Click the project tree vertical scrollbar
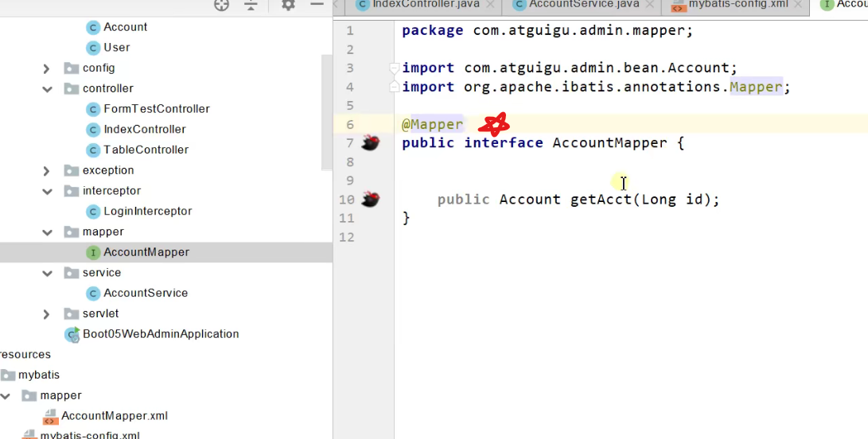The height and width of the screenshot is (439, 868). 327,112
